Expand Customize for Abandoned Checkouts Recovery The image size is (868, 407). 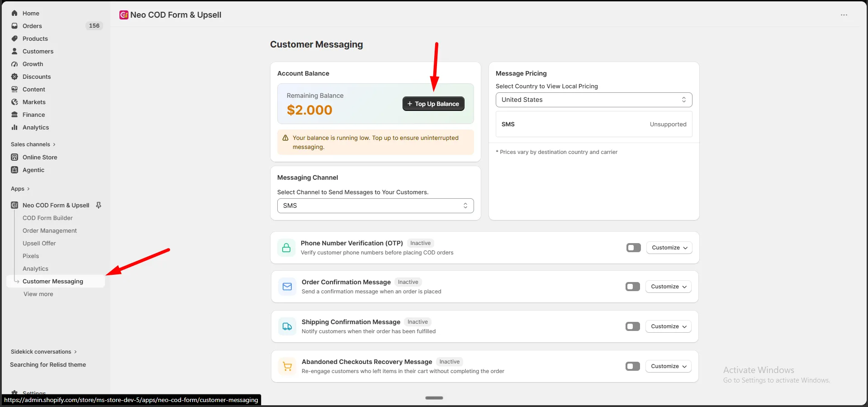[x=669, y=366]
